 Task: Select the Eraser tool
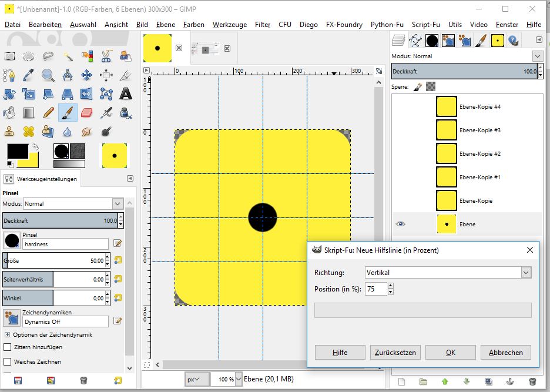(x=86, y=112)
